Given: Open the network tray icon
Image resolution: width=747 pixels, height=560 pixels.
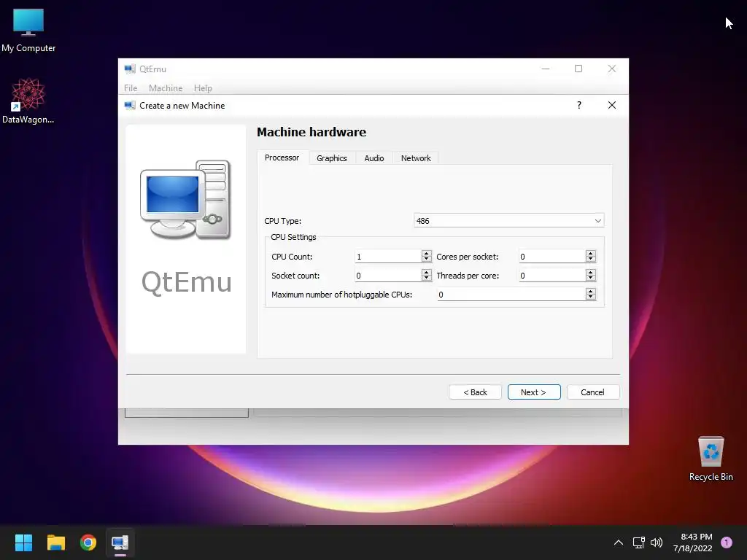Looking at the screenshot, I should 638,542.
